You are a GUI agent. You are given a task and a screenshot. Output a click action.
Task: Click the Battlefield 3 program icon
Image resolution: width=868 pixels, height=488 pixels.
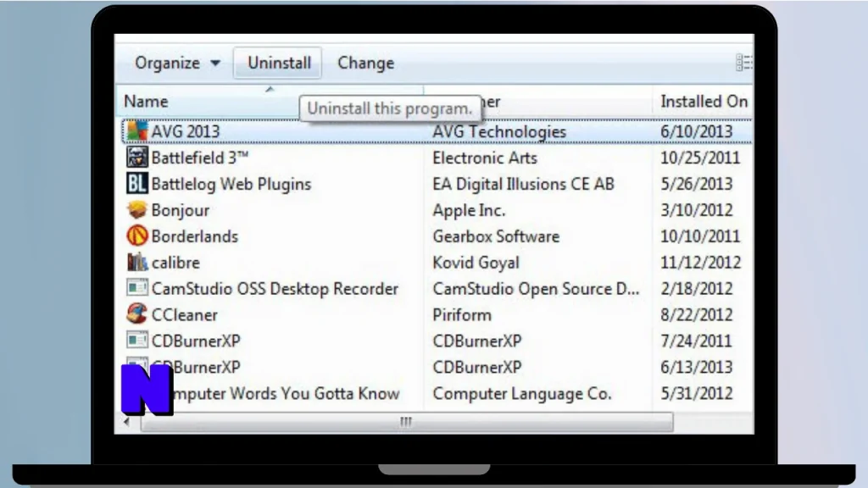[136, 157]
